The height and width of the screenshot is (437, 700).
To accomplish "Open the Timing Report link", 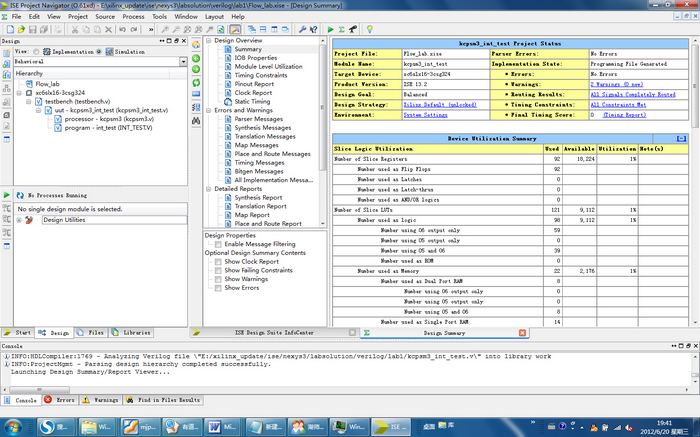I will (624, 115).
